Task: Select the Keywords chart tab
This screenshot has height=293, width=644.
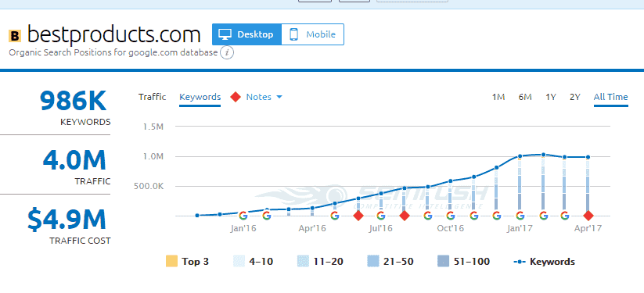Action: click(x=200, y=97)
